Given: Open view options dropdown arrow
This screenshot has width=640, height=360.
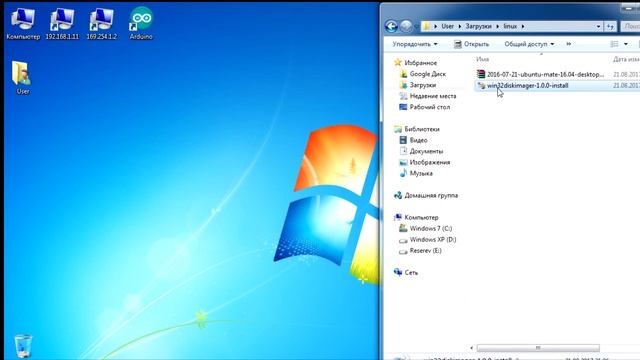Looking at the screenshot, I should point(626,44).
